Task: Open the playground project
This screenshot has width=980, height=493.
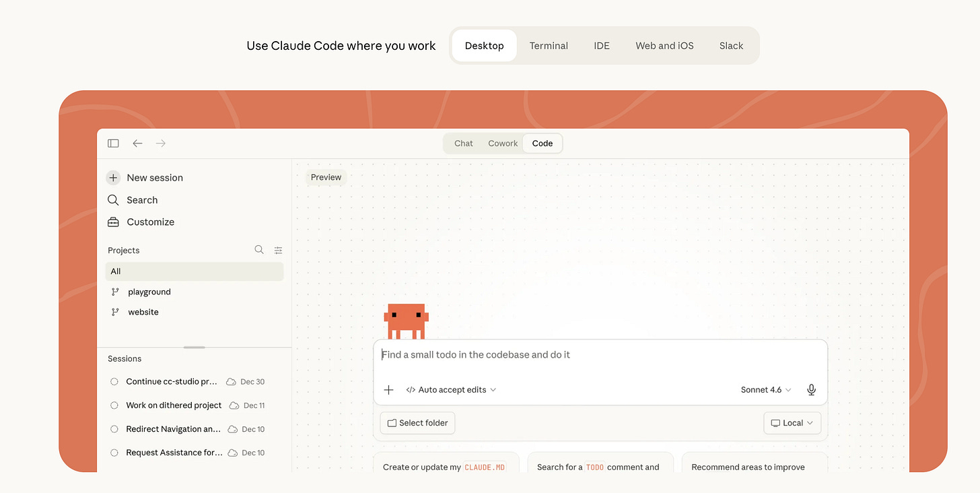Action: coord(149,292)
